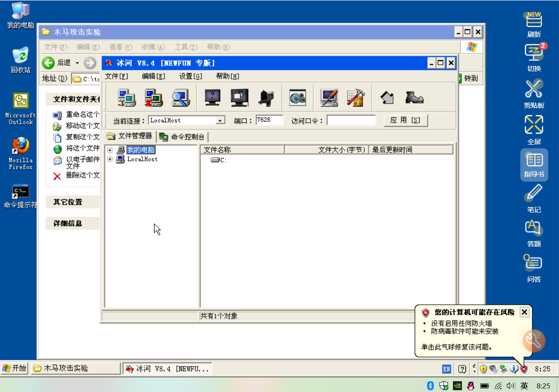Expand the LocalHost tree node
Image resolution: width=559 pixels, height=392 pixels.
pyautogui.click(x=110, y=159)
